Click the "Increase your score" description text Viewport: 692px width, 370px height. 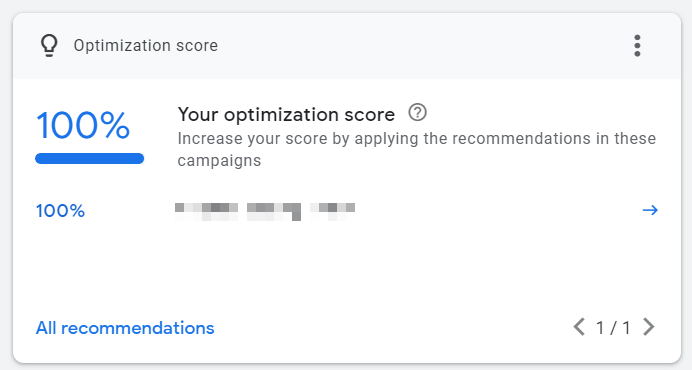tap(417, 149)
